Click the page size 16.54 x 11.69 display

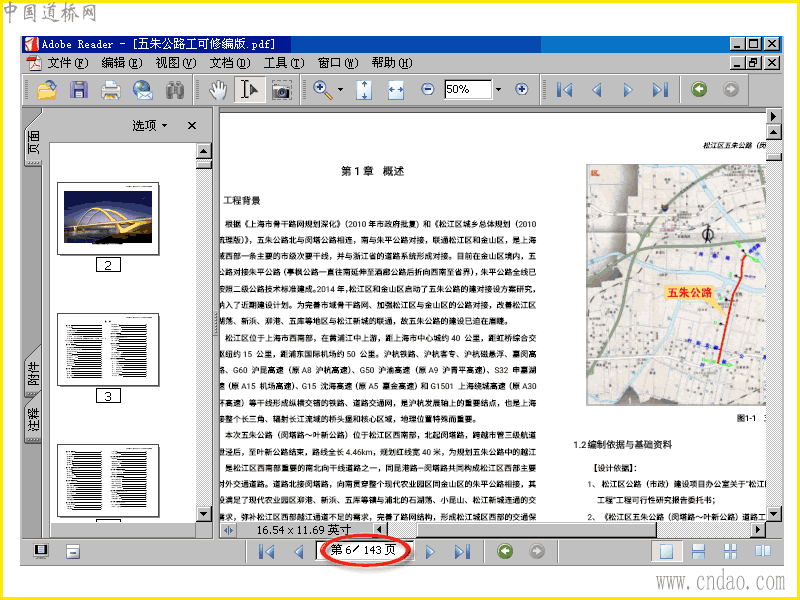[304, 530]
